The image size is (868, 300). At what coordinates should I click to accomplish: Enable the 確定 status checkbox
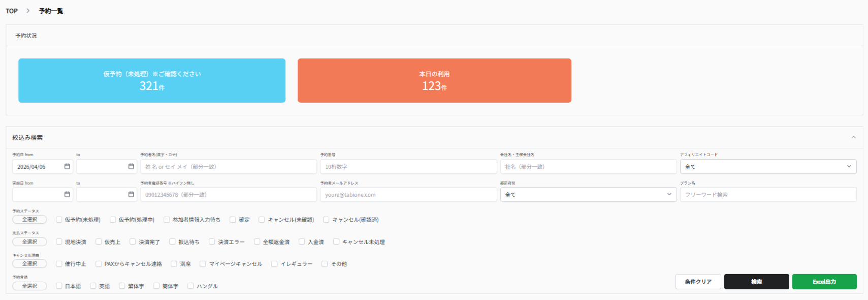(x=233, y=220)
